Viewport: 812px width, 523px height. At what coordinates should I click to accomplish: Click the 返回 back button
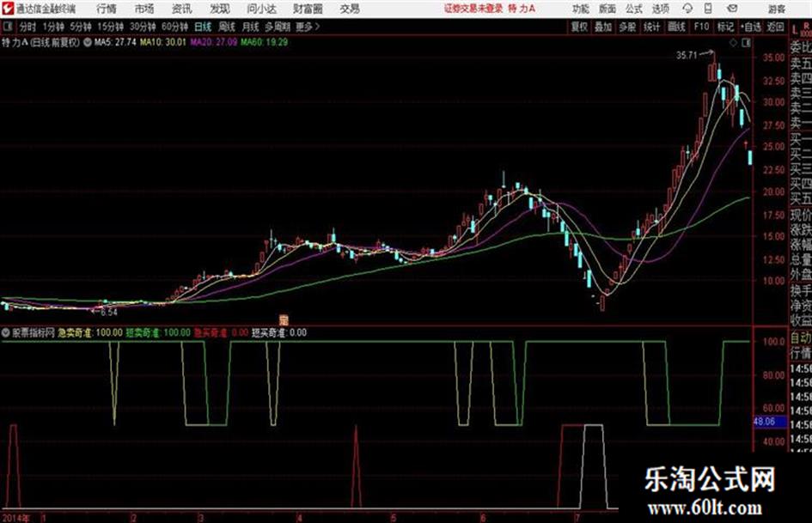775,27
